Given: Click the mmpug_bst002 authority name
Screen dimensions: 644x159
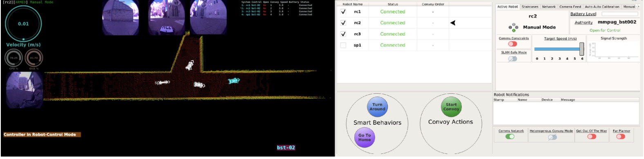Looking at the screenshot, I should coord(617,22).
